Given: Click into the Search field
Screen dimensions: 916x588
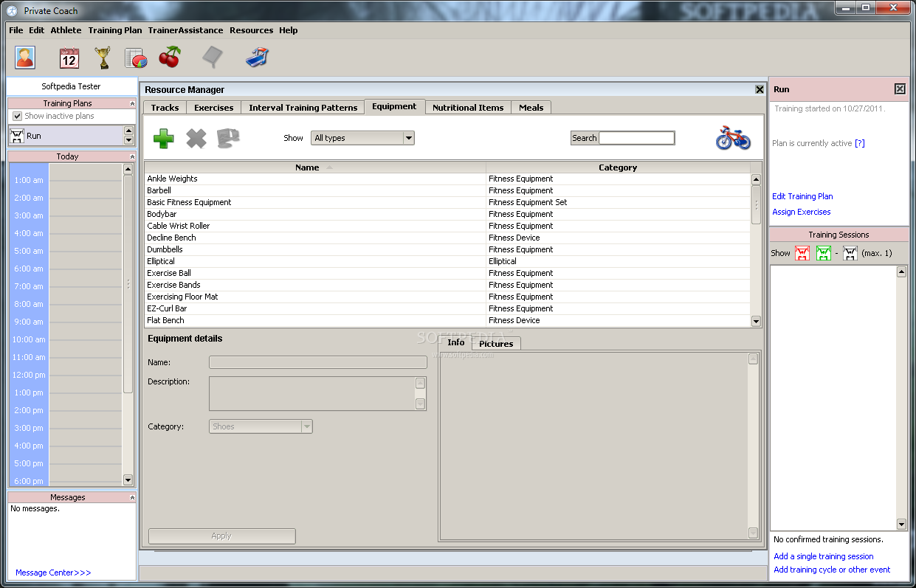Looking at the screenshot, I should coord(637,138).
